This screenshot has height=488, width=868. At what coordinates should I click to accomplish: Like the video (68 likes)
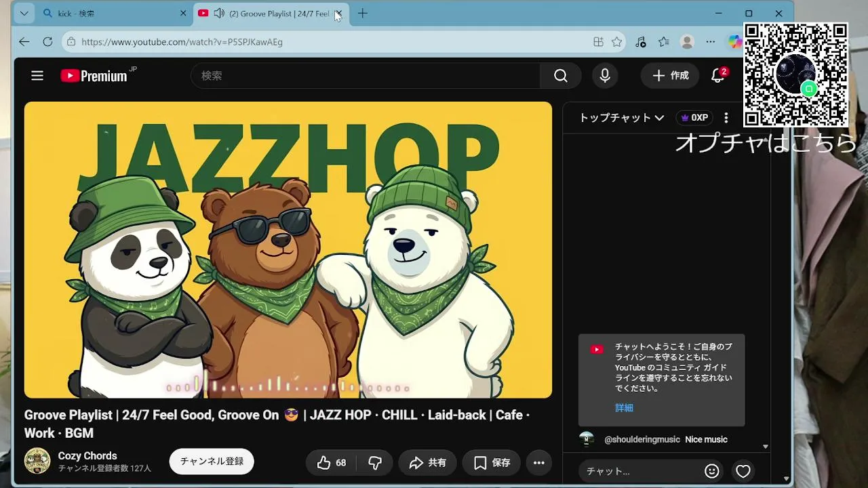(332, 462)
